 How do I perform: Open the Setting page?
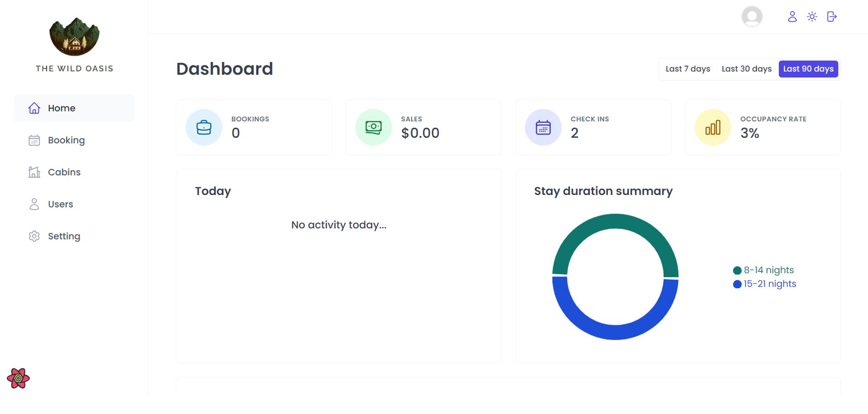[64, 237]
